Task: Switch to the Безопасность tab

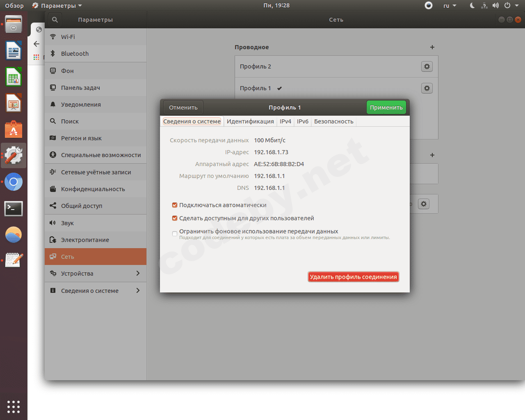Action: tap(334, 121)
